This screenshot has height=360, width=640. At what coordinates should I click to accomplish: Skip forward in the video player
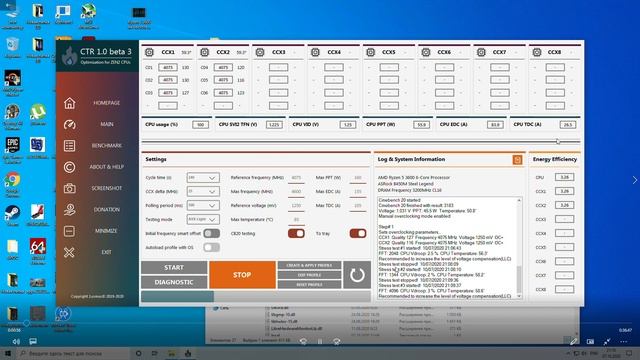click(336, 342)
